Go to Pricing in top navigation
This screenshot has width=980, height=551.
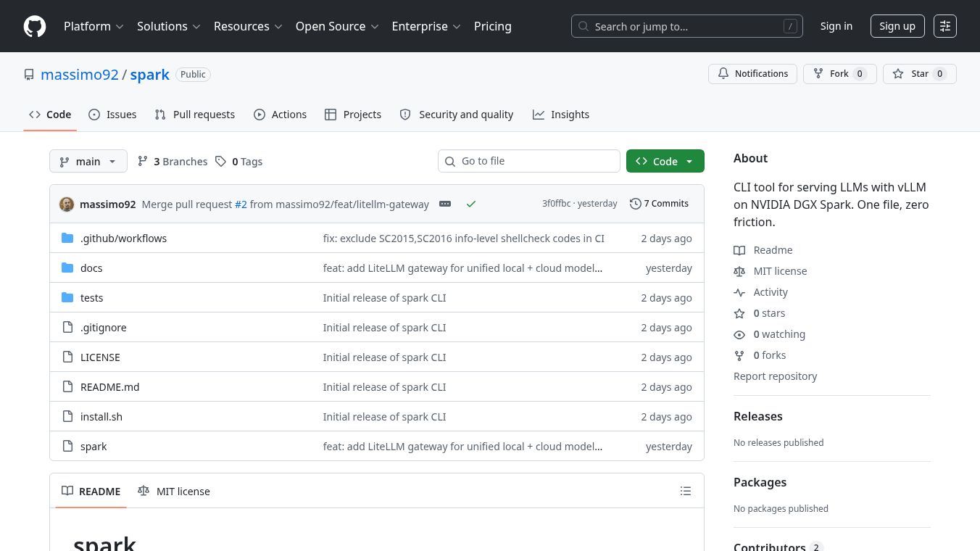(x=493, y=26)
